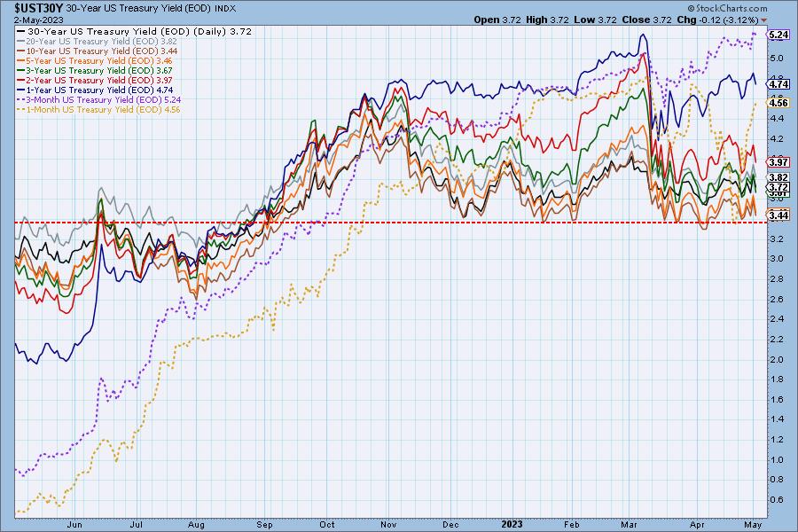Click the 0.6 tick on the yield axis

pyautogui.click(x=776, y=500)
